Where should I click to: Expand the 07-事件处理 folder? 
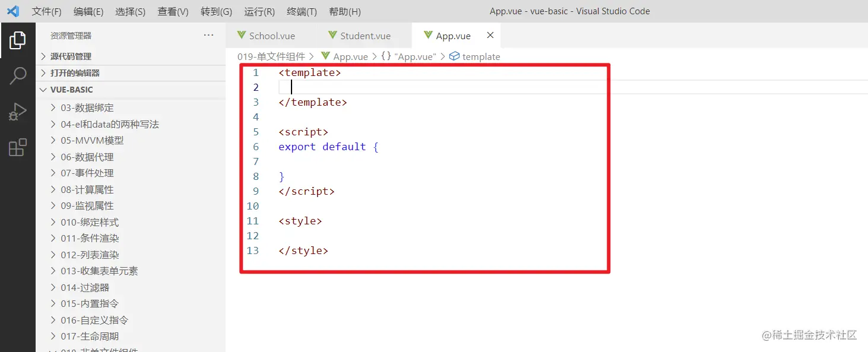point(131,173)
